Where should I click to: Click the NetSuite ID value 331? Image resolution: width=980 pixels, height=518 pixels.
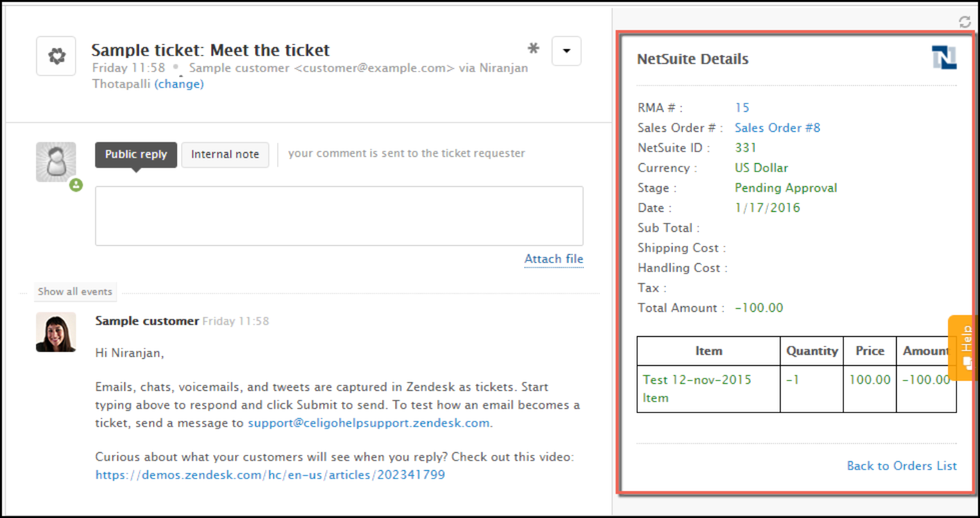click(x=745, y=148)
